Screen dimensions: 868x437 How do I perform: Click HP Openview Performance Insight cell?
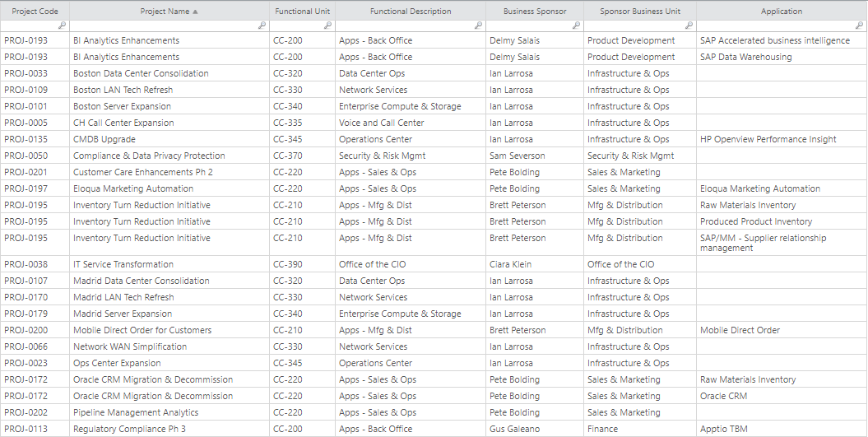pos(782,139)
